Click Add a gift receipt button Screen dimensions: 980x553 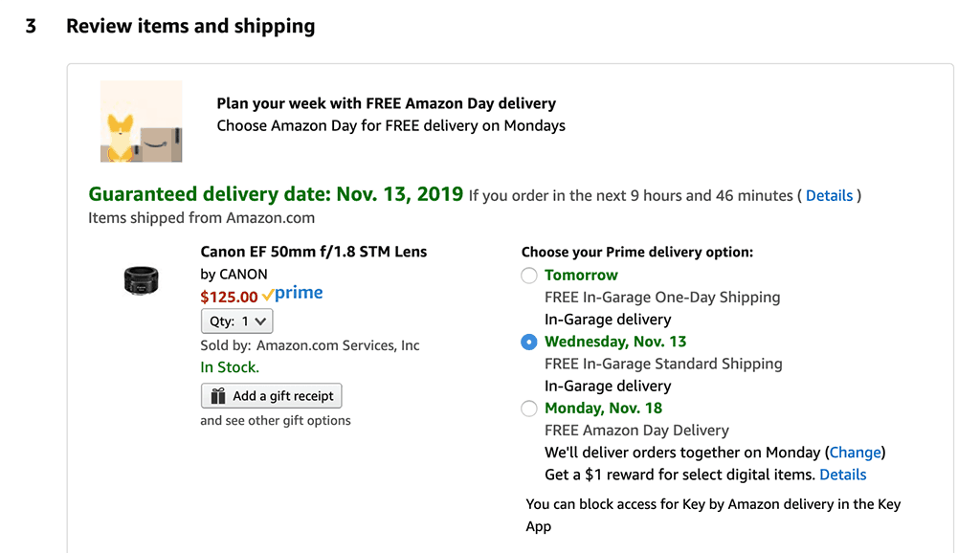tap(271, 395)
